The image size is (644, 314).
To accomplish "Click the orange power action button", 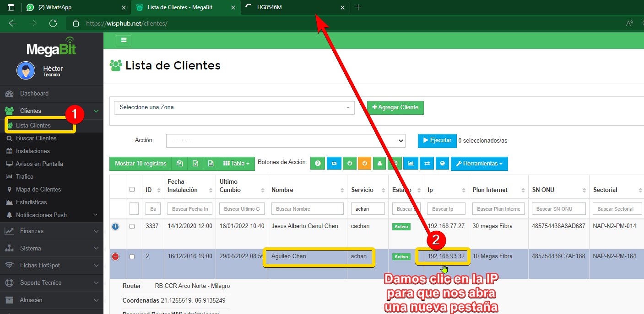I will 365,163.
